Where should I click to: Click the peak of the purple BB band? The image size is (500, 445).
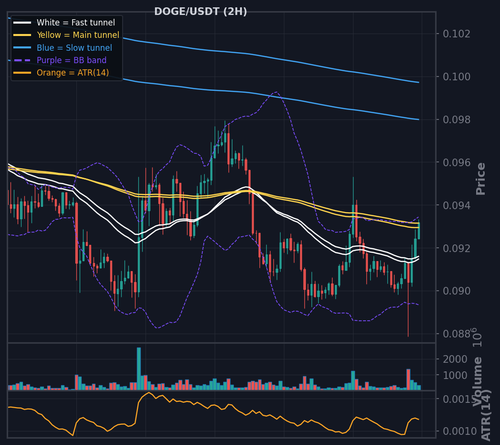276,92
